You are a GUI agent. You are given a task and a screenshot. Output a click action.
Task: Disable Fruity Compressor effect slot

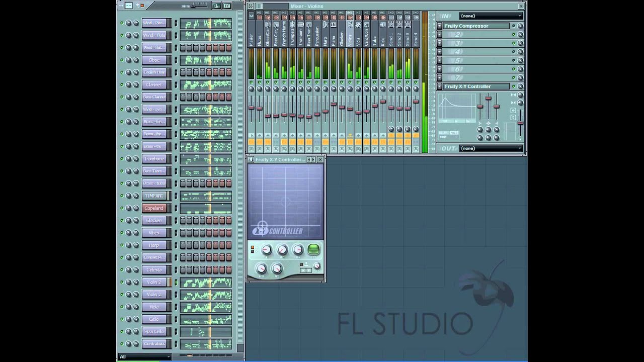pos(514,26)
